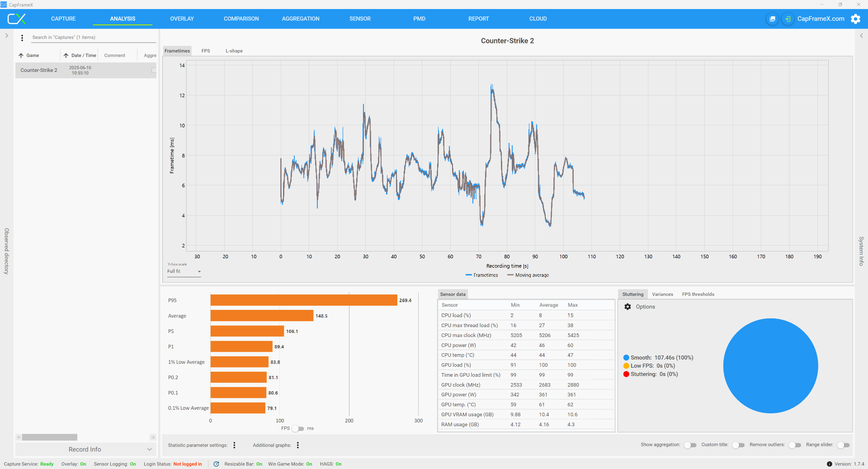The image size is (868, 469).
Task: Click the RAM usage (GB) sensor row
Action: click(x=526, y=425)
